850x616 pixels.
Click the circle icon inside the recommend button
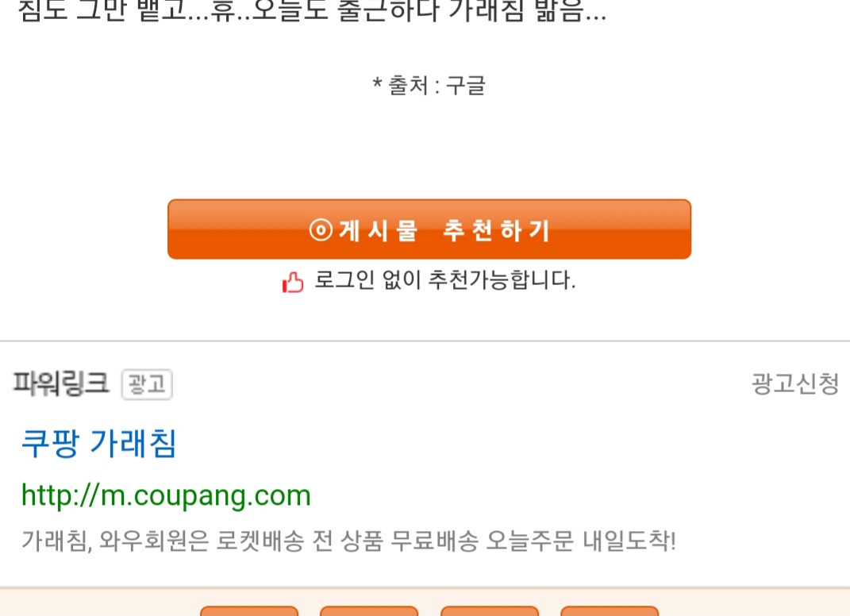pyautogui.click(x=321, y=230)
